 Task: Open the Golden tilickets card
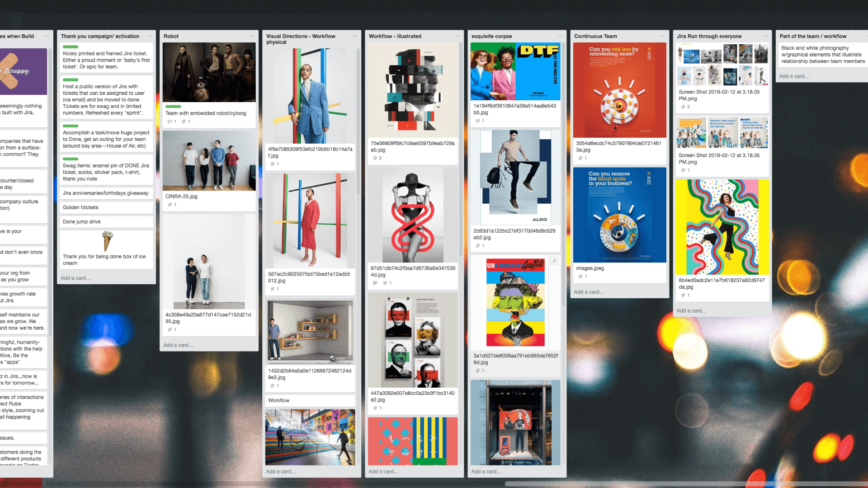tap(107, 207)
